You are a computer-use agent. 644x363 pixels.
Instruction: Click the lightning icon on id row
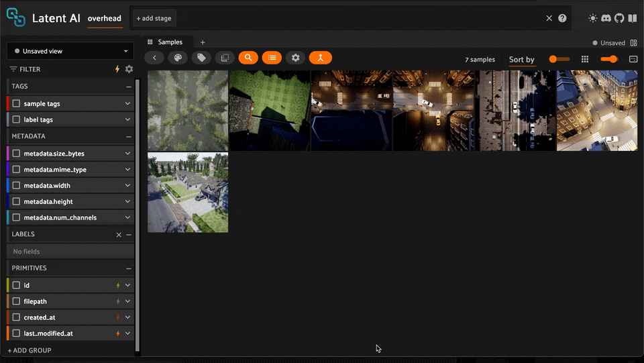118,285
